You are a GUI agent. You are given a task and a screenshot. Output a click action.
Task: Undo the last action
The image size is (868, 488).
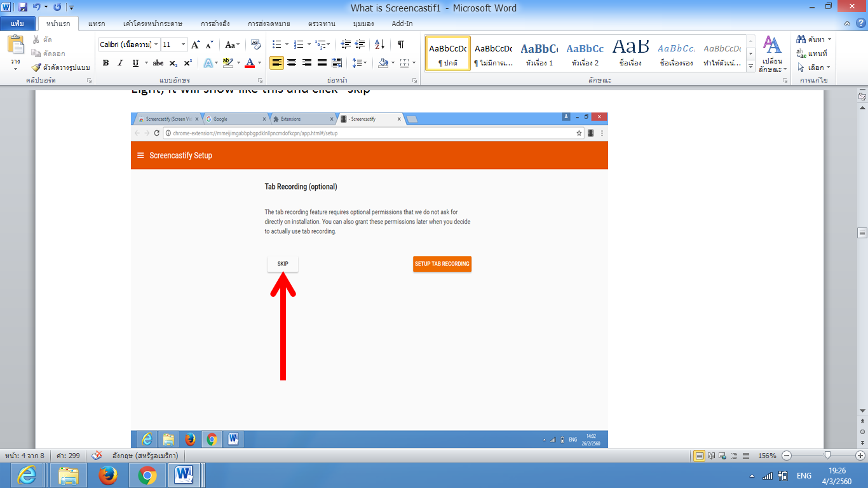[x=37, y=8]
